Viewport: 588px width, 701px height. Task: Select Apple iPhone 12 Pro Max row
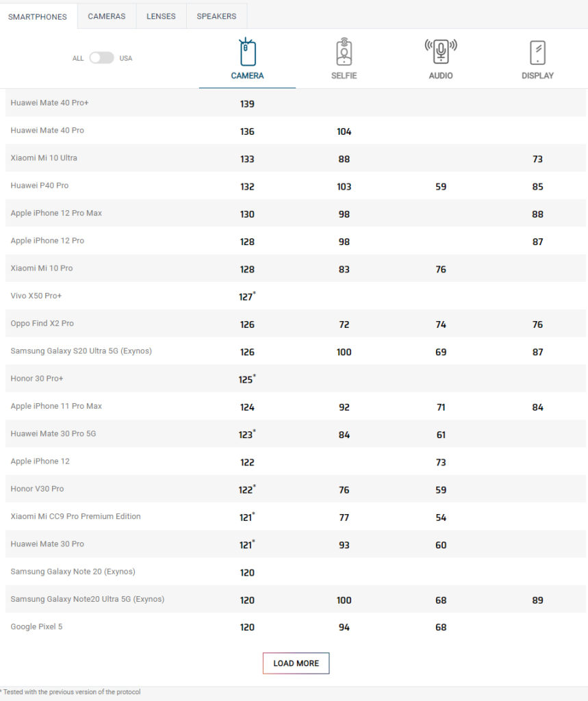click(56, 213)
